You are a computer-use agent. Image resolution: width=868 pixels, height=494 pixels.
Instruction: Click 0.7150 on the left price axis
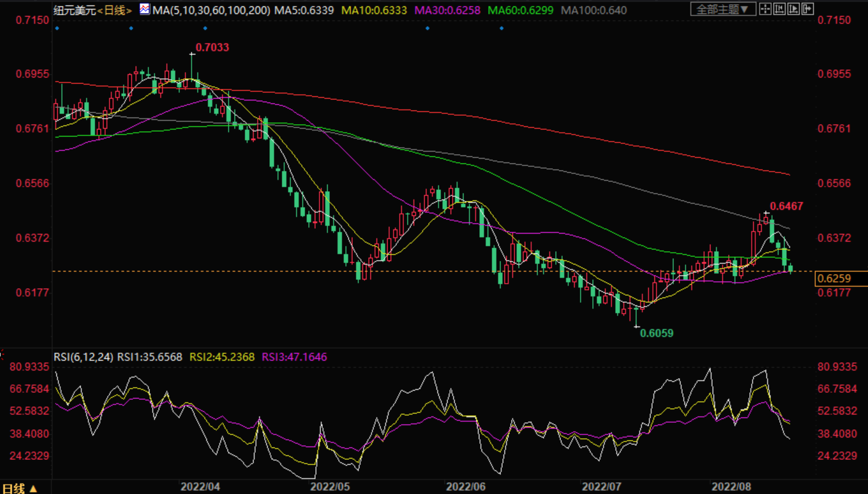[x=32, y=20]
